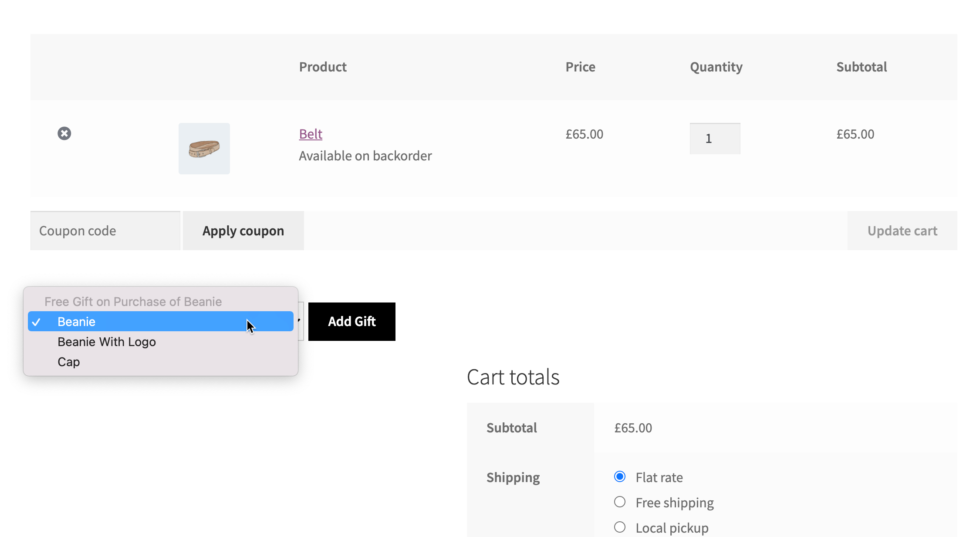Image resolution: width=980 pixels, height=537 pixels.
Task: Click the Update cart button
Action: click(x=902, y=231)
